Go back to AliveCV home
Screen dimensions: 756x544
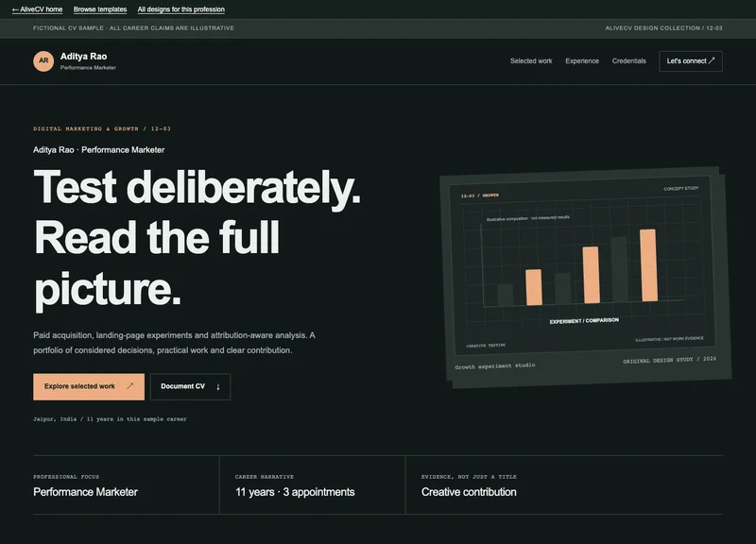pyautogui.click(x=37, y=9)
